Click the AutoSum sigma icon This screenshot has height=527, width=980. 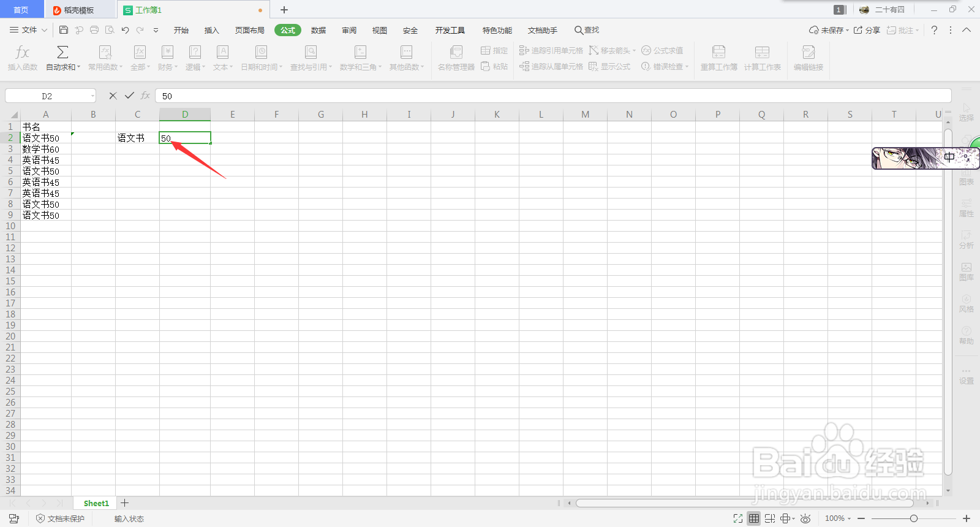(x=62, y=53)
